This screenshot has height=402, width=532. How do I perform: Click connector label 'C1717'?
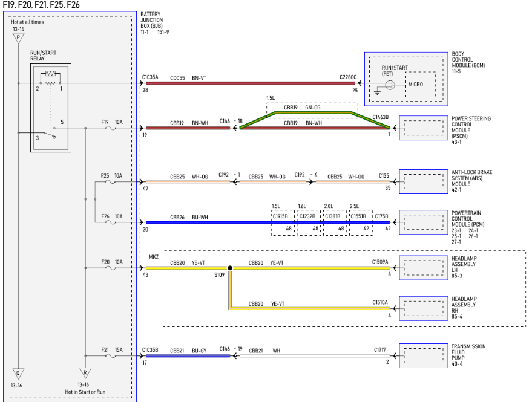pyautogui.click(x=379, y=350)
